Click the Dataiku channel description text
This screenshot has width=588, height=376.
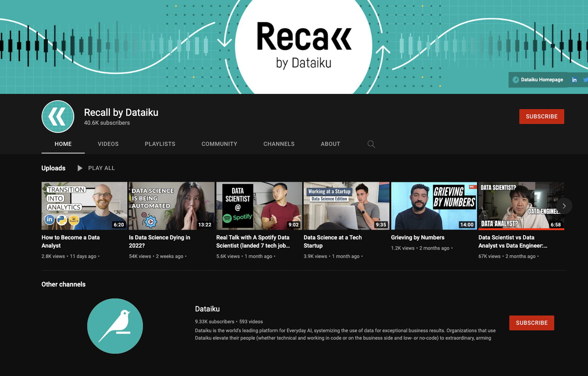pyautogui.click(x=345, y=334)
